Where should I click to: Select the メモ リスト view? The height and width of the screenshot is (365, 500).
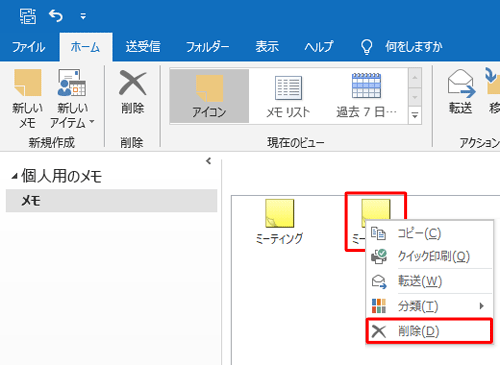(288, 96)
